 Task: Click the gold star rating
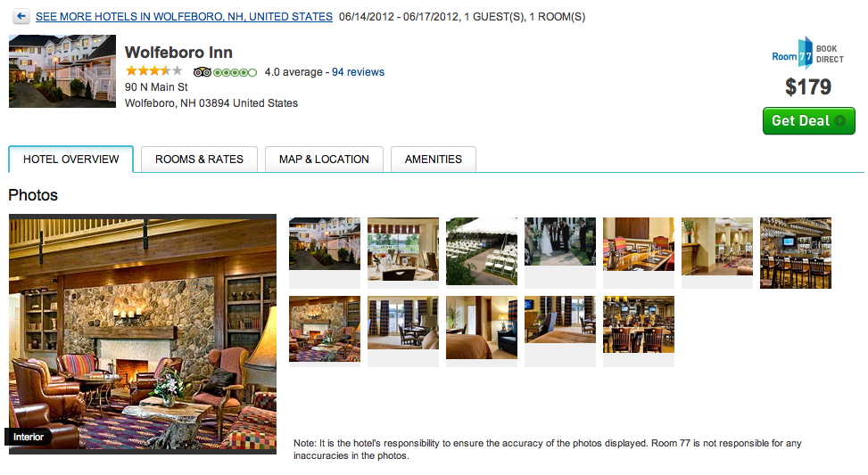(x=154, y=70)
